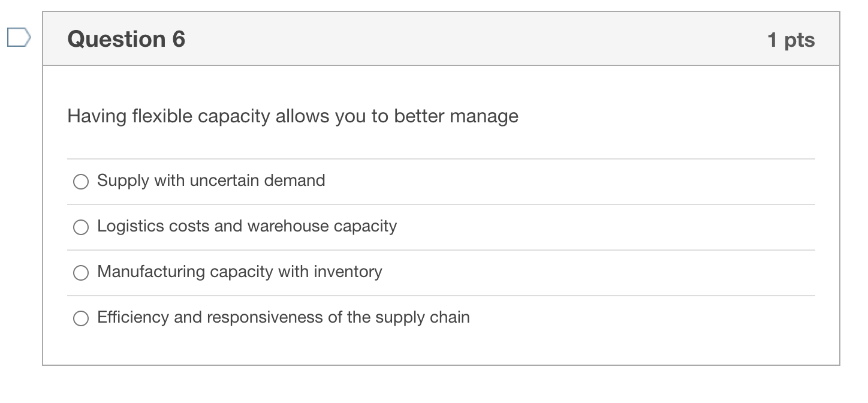This screenshot has height=403, width=868.
Task: Select the radio button for Supply with uncertain demand
Action: 81,181
